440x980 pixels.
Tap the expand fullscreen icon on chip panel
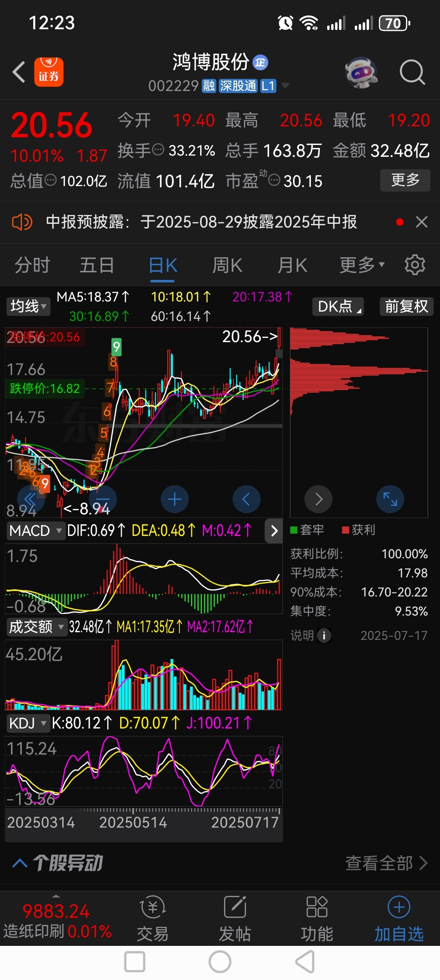(x=390, y=499)
